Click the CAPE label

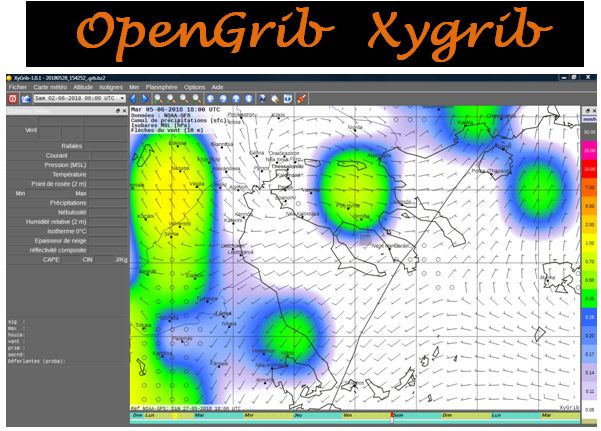[51, 260]
